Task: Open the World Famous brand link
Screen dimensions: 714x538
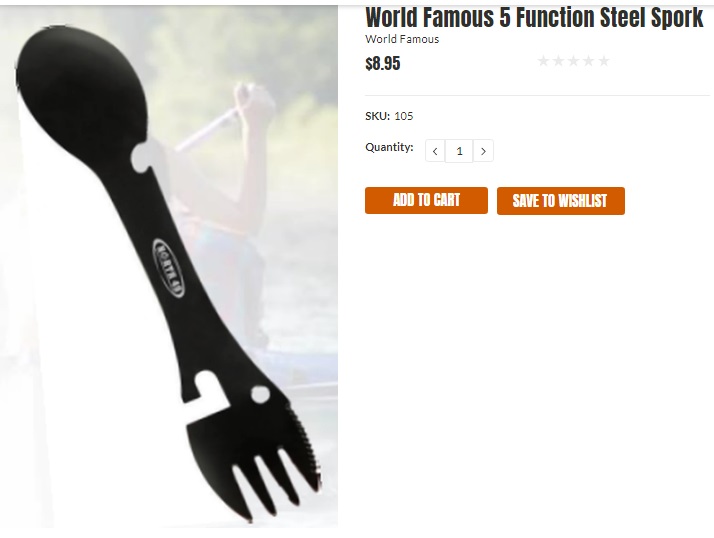Action: coord(402,39)
